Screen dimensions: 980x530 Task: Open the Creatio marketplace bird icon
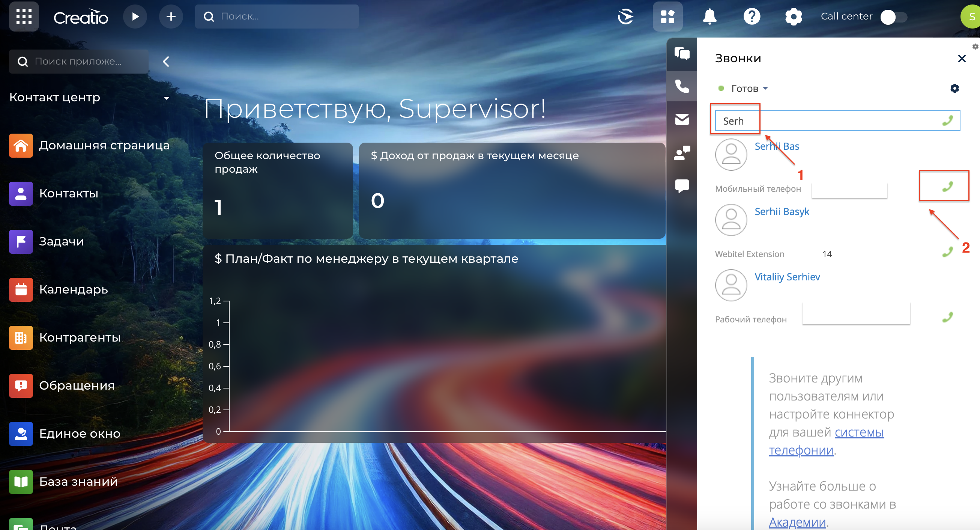tap(625, 17)
